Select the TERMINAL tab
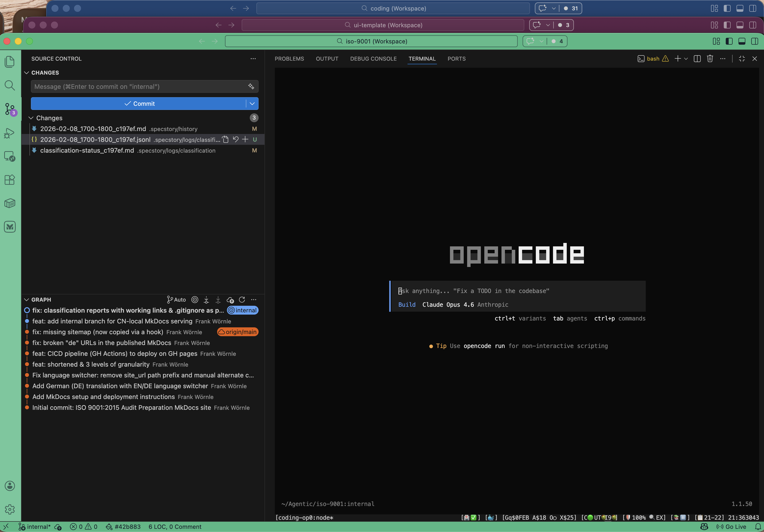 (x=422, y=59)
